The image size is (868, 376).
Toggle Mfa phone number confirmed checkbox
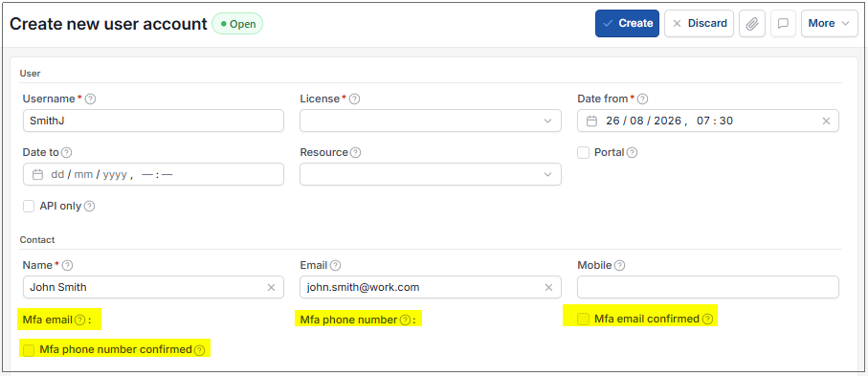pos(29,350)
